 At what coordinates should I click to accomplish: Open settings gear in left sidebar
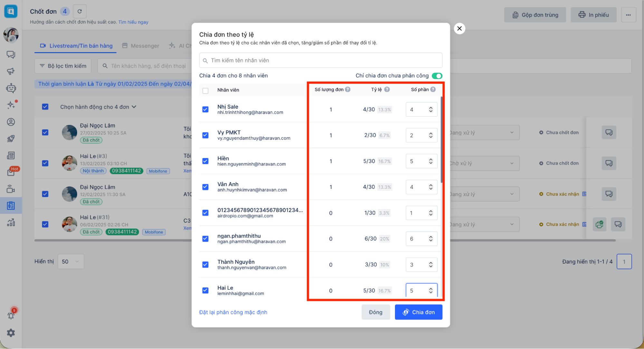[x=11, y=333]
